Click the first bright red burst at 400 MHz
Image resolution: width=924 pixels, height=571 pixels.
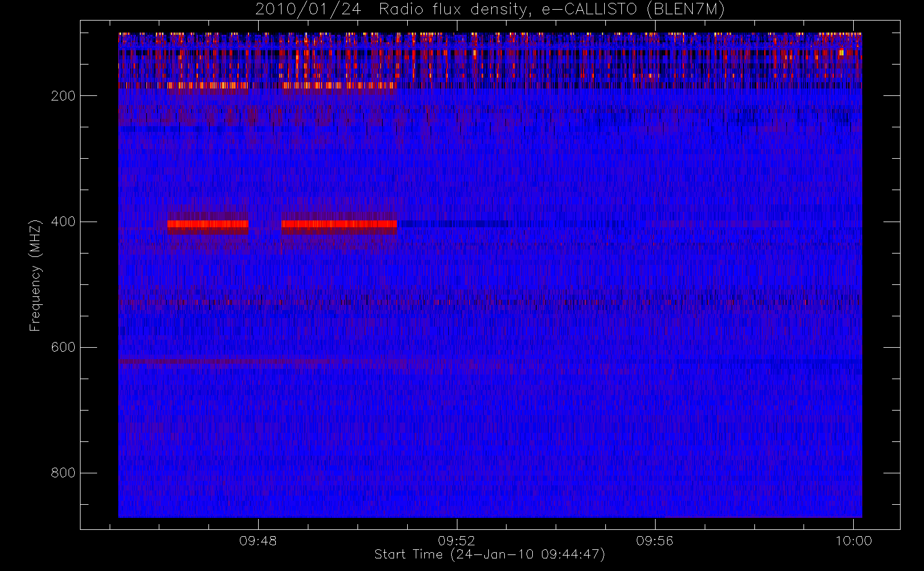(208, 224)
